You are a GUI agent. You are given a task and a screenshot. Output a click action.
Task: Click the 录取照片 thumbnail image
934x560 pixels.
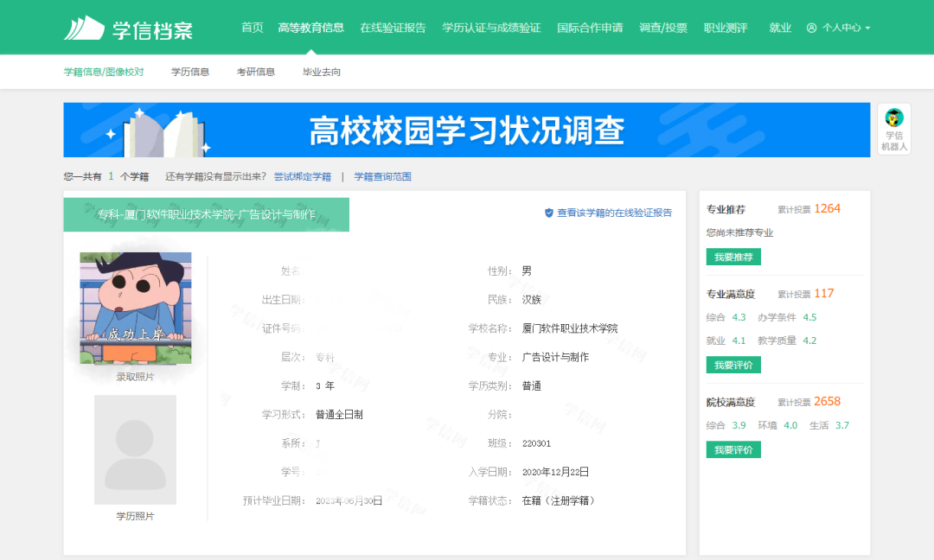point(136,308)
